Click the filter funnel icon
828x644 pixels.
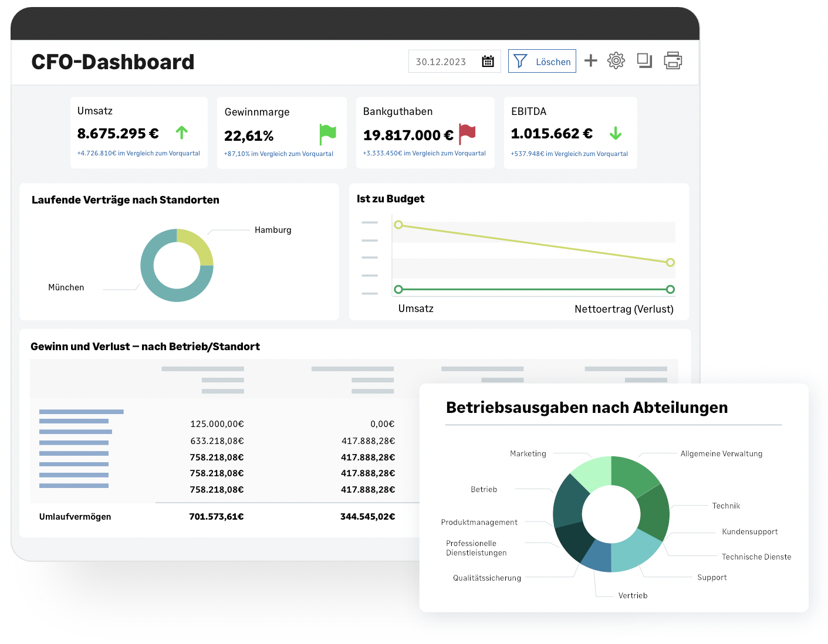pos(520,61)
